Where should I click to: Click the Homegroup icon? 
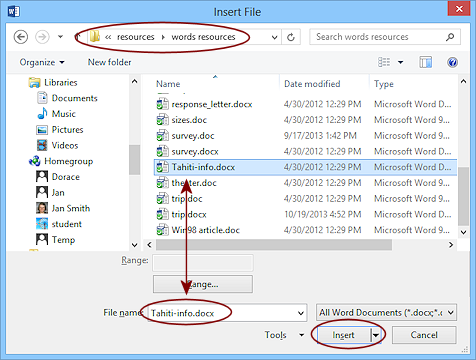[34, 161]
